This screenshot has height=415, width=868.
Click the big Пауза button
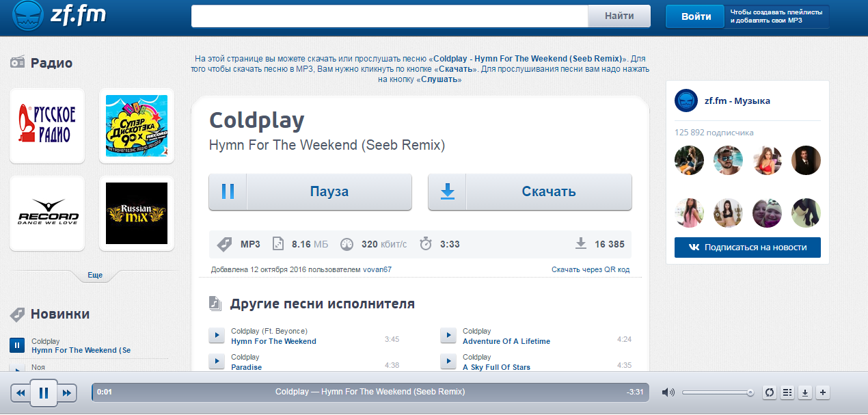[310, 191]
